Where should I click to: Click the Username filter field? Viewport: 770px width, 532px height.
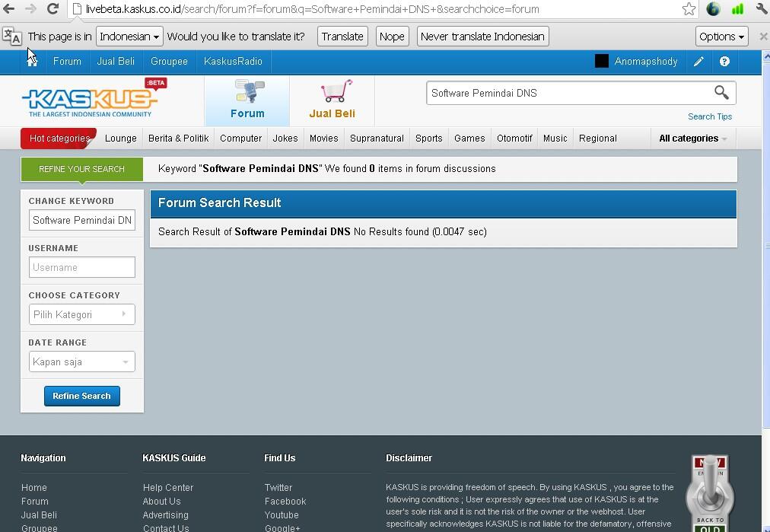pos(82,267)
